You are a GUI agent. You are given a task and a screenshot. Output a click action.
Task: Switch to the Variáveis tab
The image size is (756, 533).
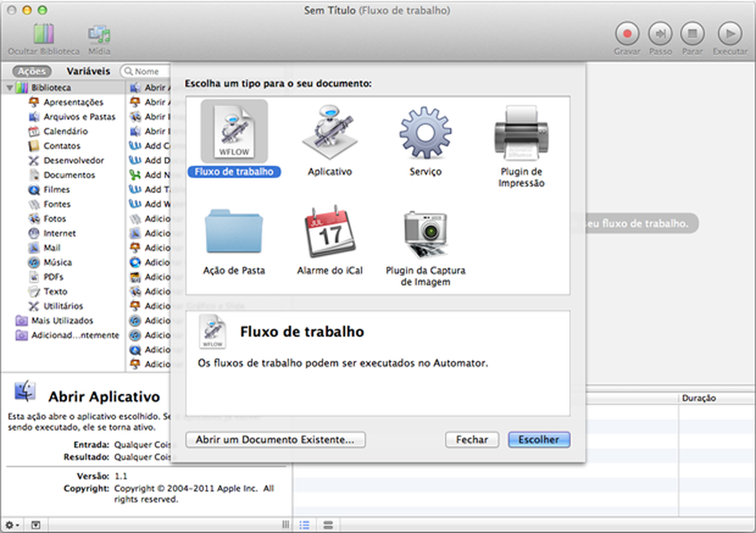click(88, 71)
